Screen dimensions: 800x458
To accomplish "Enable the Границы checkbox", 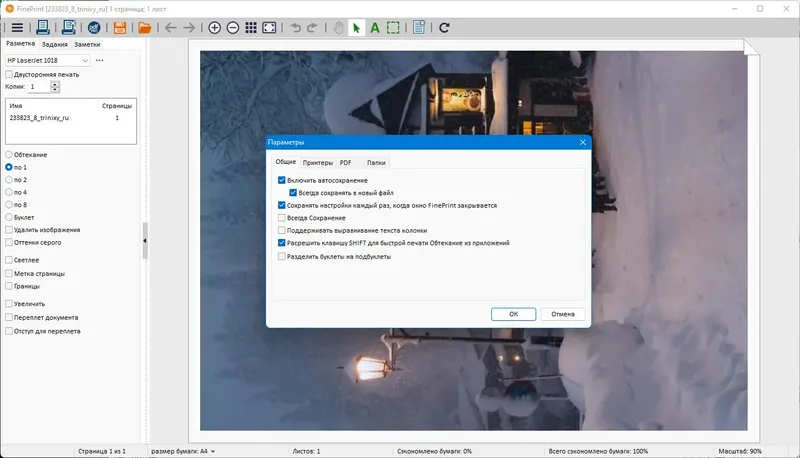I will [x=9, y=286].
